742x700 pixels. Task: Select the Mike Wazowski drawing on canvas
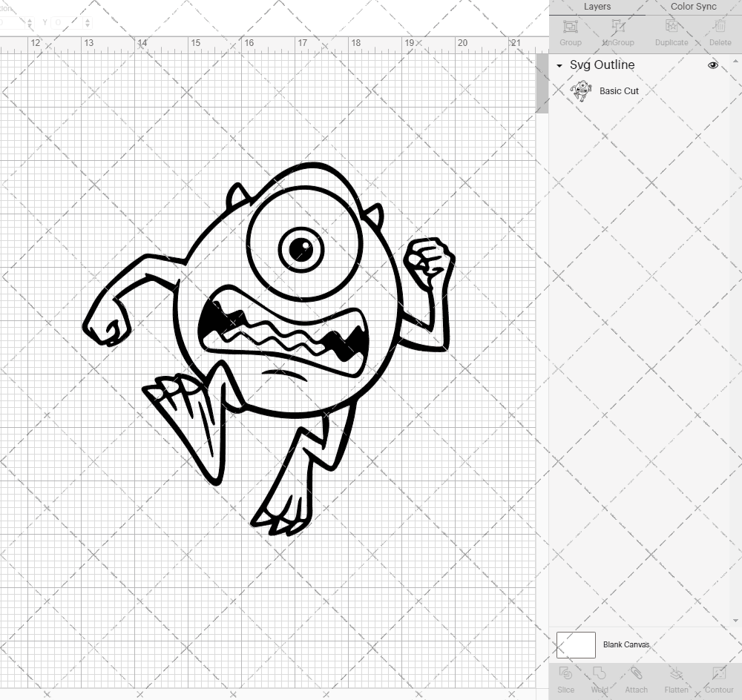point(269,349)
